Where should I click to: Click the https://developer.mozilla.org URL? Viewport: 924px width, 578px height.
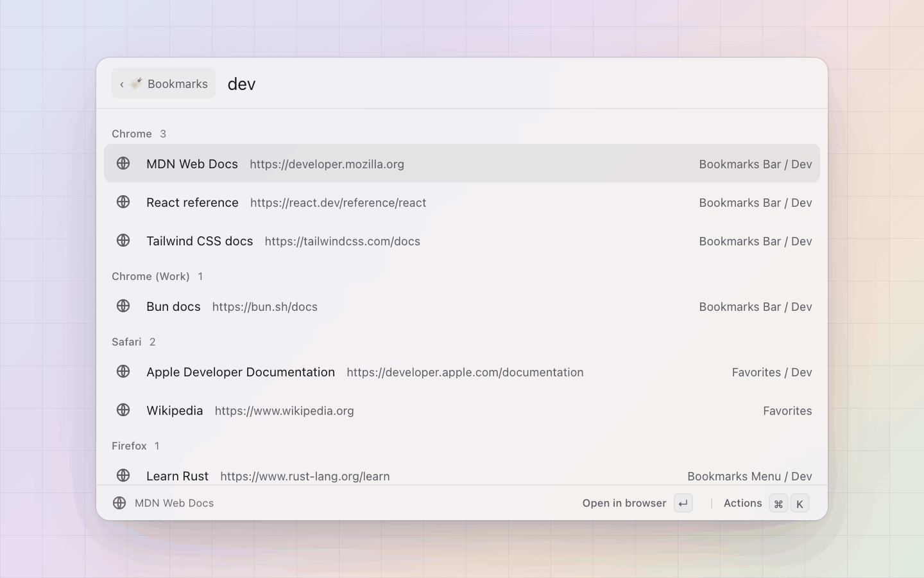coord(327,164)
